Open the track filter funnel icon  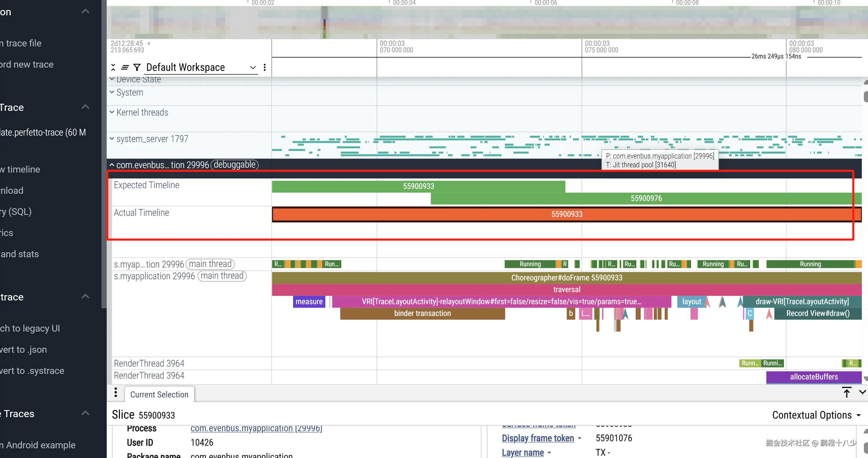pyautogui.click(x=137, y=67)
